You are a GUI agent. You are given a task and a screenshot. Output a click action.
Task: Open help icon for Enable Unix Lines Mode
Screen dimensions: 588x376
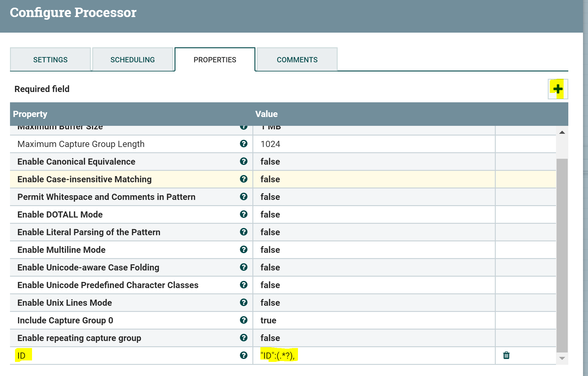point(243,303)
